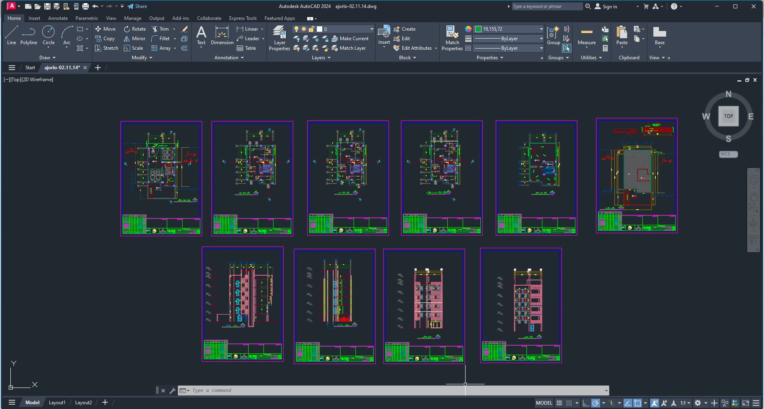764x409 pixels.
Task: Toggle MODEL space button in status bar
Action: coord(544,403)
